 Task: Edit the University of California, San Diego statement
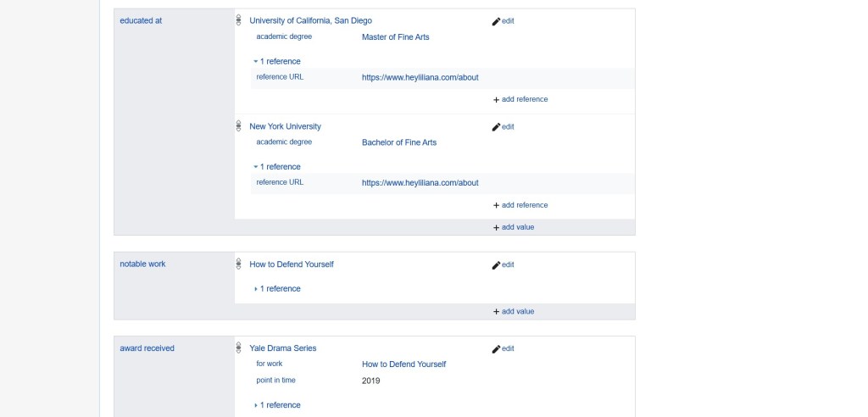click(x=503, y=21)
